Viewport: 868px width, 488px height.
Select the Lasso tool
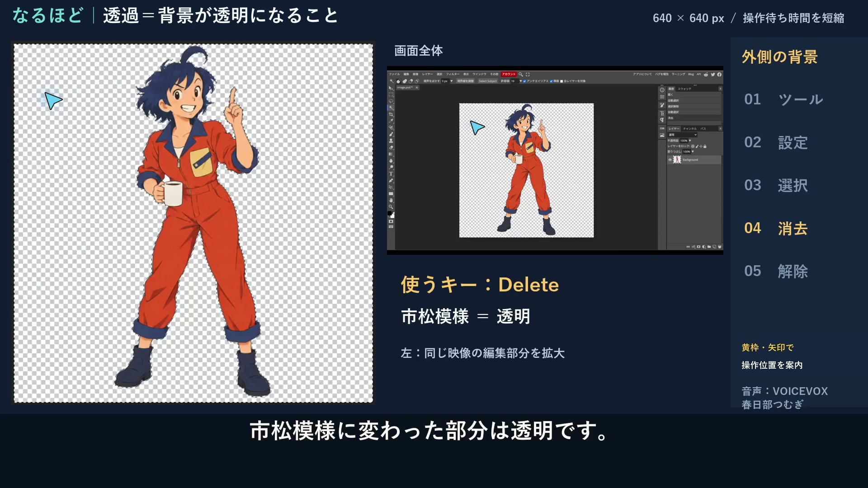click(x=391, y=101)
